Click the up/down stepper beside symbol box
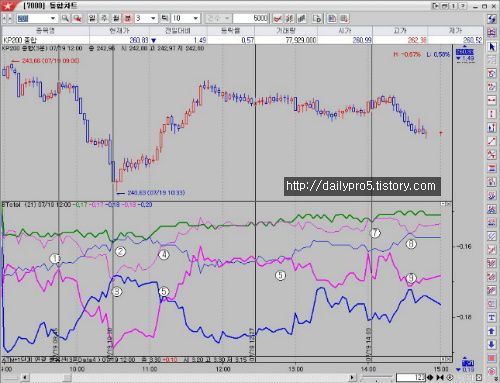 tap(7, 18)
